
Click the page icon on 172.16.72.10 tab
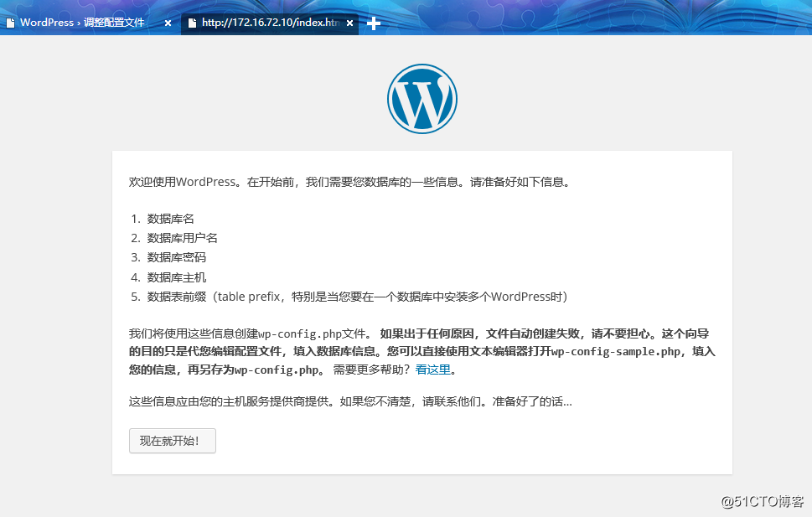tap(192, 23)
